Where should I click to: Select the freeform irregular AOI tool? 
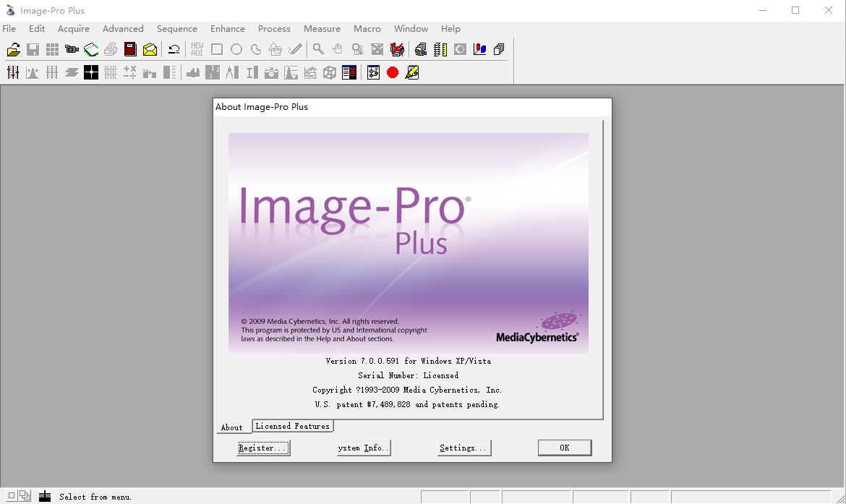tap(256, 50)
